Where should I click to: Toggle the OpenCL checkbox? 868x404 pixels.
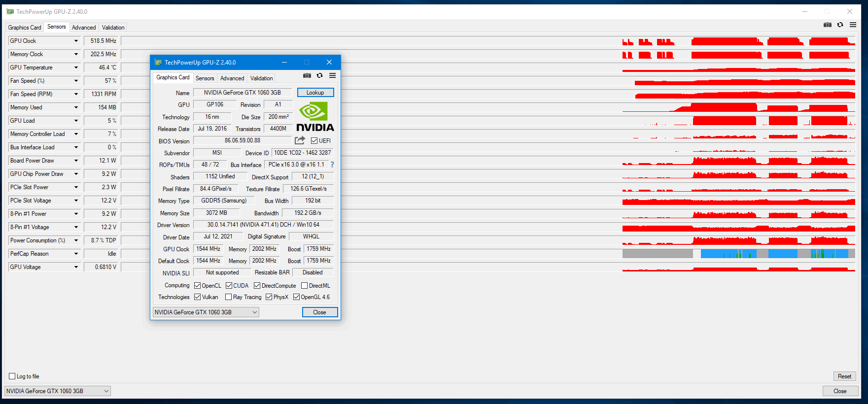[197, 286]
